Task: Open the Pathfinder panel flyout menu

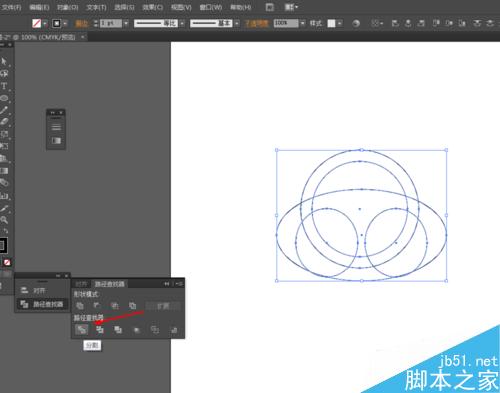Action: coord(180,284)
